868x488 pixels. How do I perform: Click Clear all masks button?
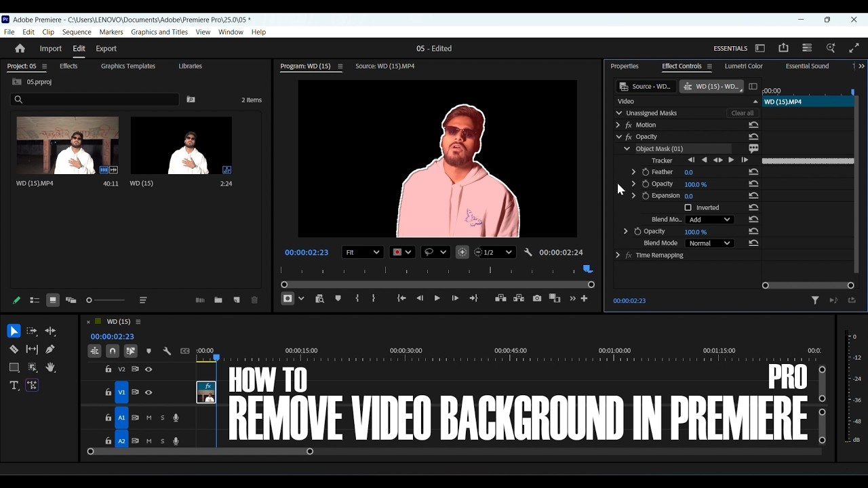(742, 113)
